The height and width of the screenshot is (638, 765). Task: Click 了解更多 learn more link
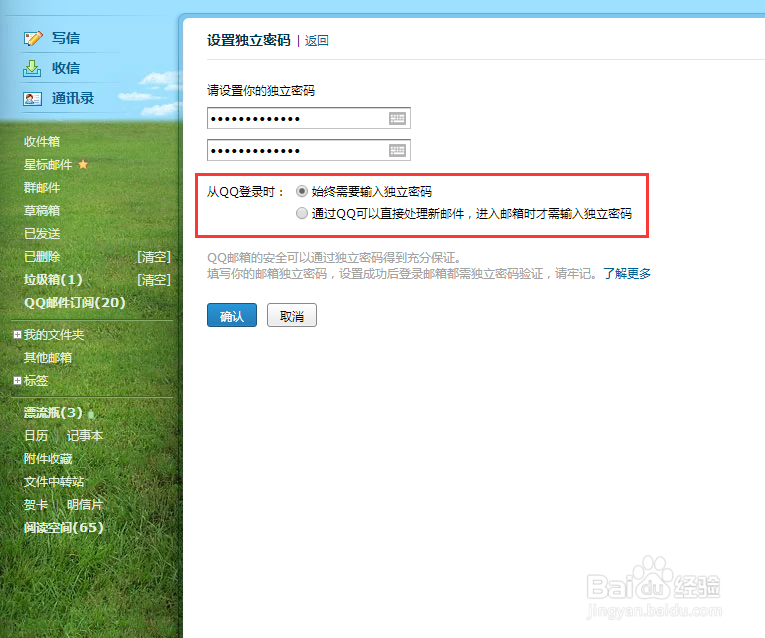click(627, 274)
